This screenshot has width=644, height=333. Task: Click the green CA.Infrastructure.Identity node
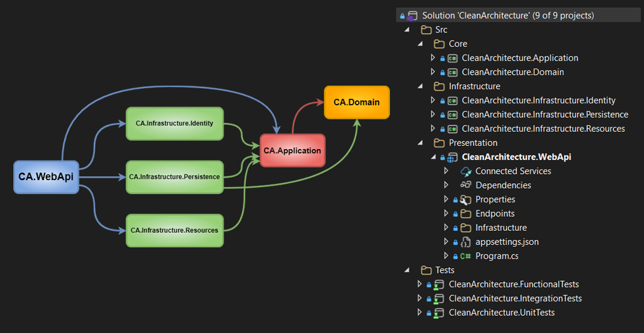pyautogui.click(x=175, y=123)
